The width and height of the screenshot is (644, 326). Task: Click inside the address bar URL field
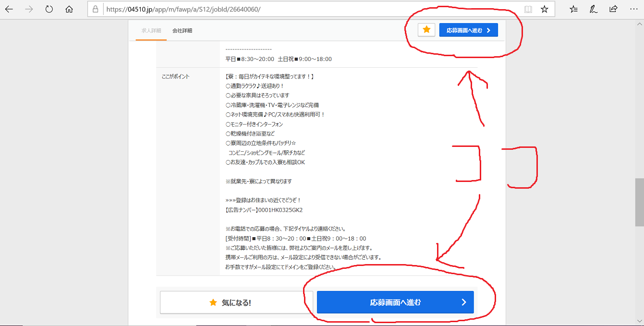coord(240,8)
